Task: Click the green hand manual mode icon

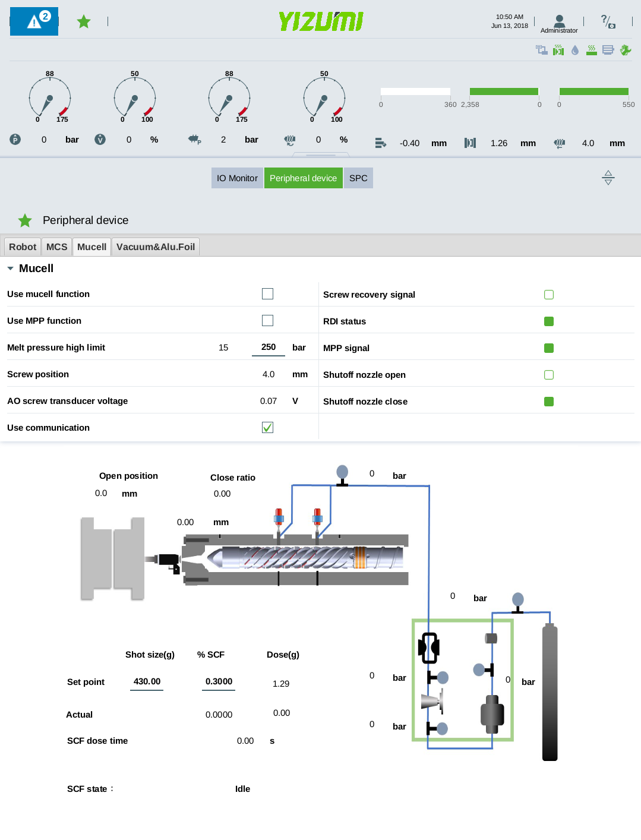Action: tap(625, 50)
